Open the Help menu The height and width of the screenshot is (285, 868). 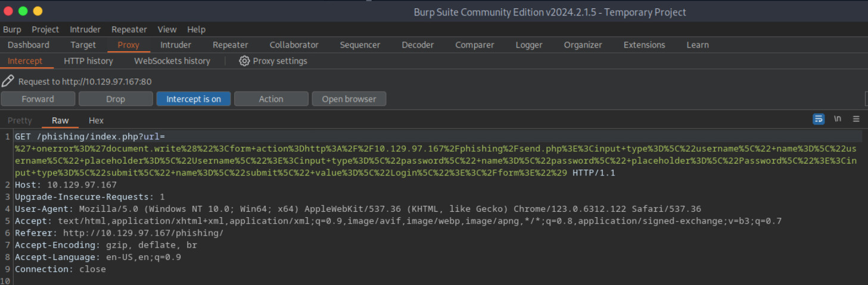pos(196,29)
